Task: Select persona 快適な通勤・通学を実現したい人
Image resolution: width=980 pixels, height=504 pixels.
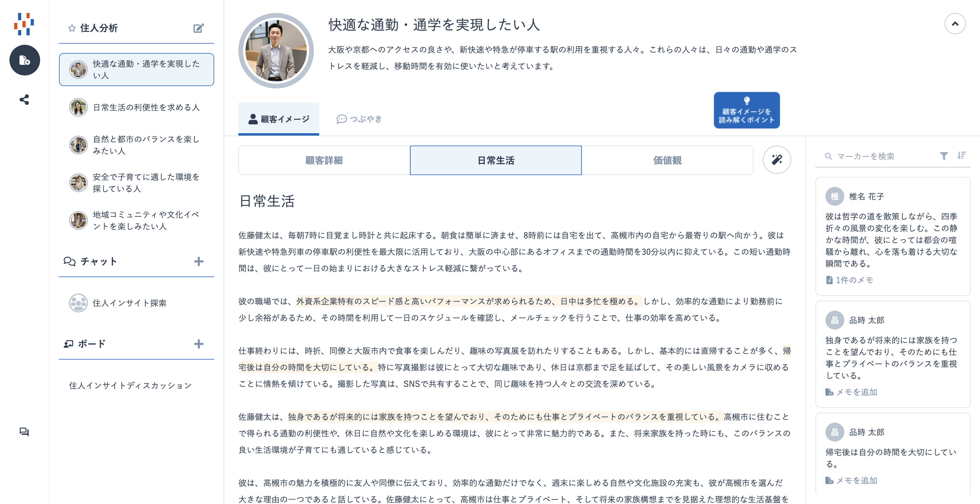Action: (x=137, y=70)
